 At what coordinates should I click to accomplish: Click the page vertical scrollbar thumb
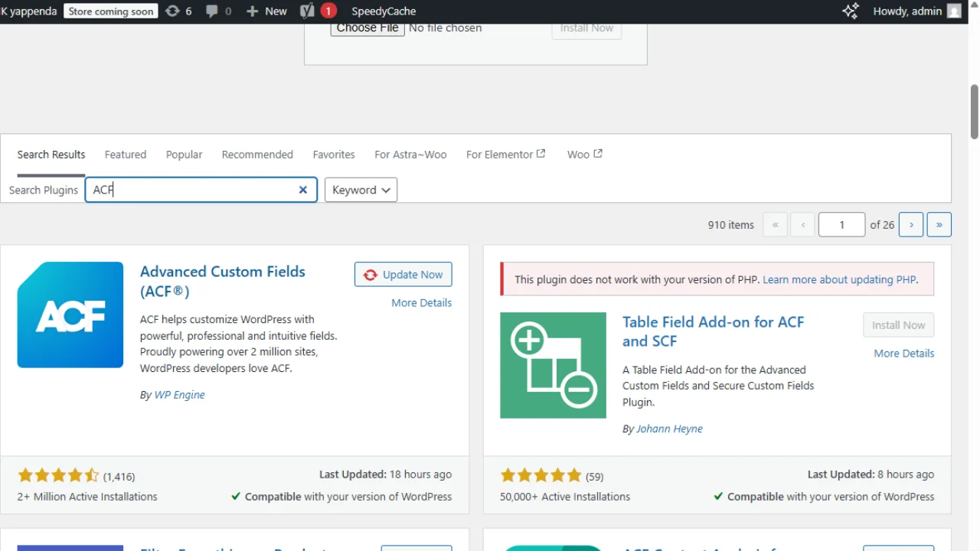975,112
